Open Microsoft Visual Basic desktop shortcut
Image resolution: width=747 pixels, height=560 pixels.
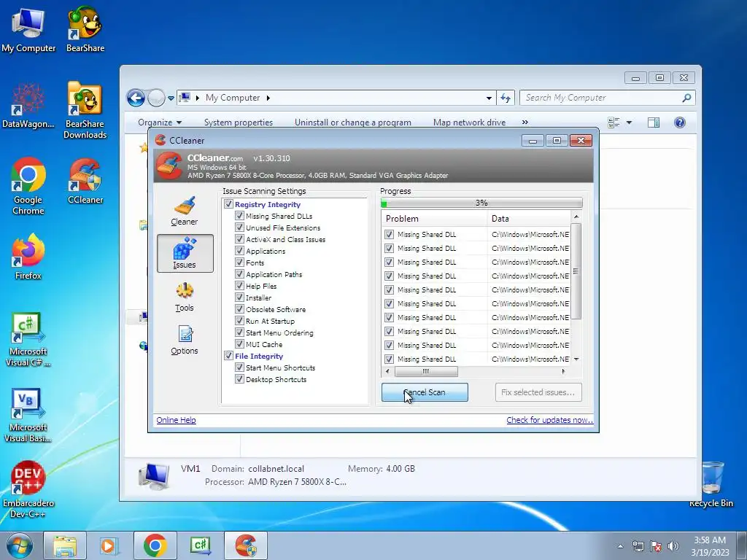point(28,416)
